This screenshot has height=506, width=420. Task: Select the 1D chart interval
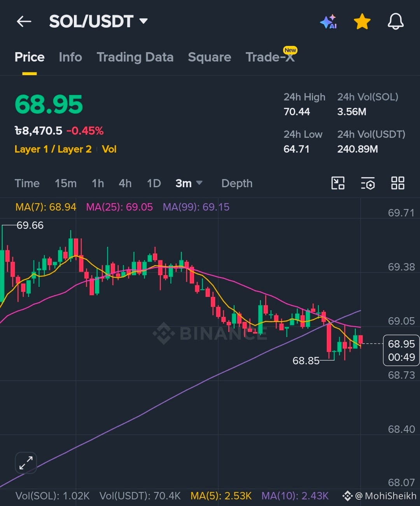pos(154,183)
